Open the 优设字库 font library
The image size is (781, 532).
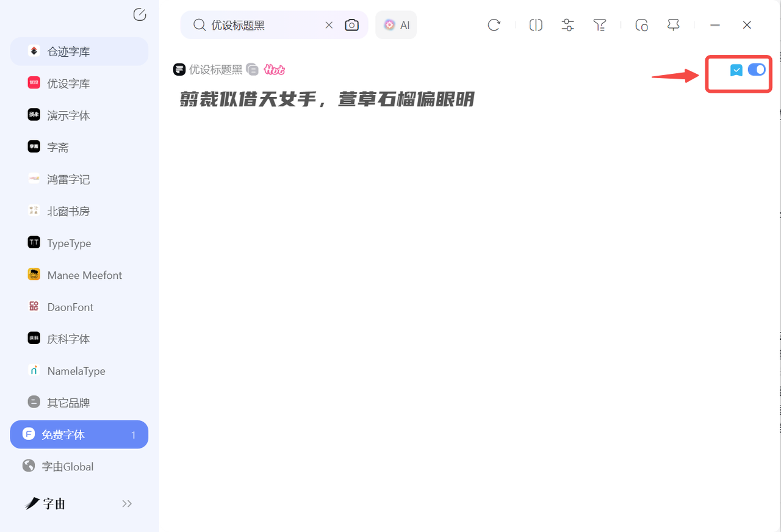point(79,84)
